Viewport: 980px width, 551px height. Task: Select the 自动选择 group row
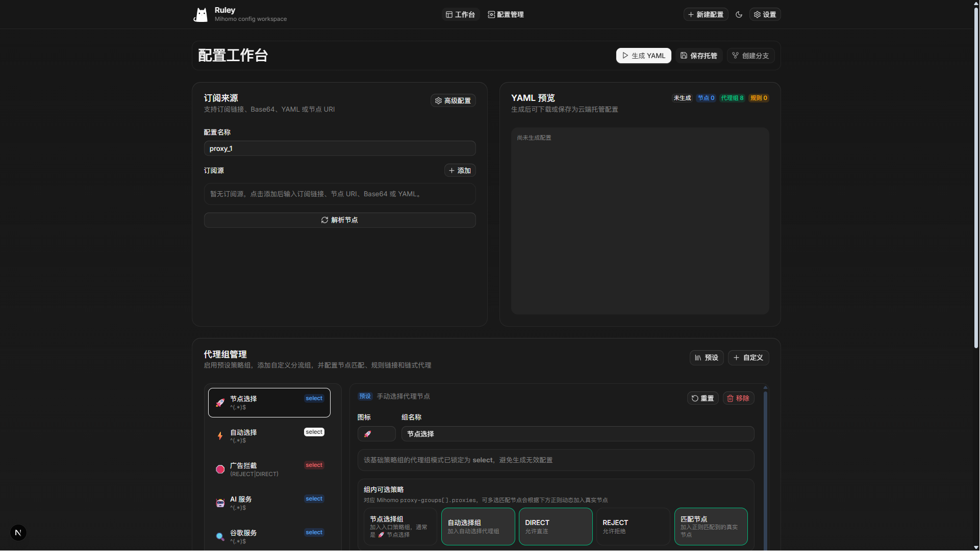(269, 436)
